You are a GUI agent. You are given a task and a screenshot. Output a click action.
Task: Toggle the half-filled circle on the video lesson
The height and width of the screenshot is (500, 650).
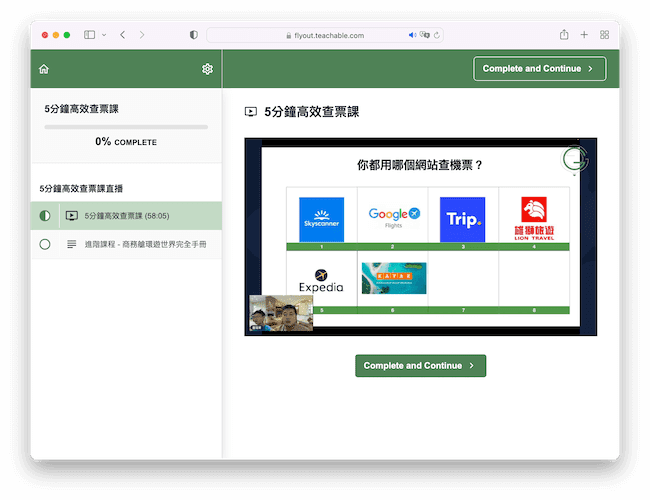[45, 216]
